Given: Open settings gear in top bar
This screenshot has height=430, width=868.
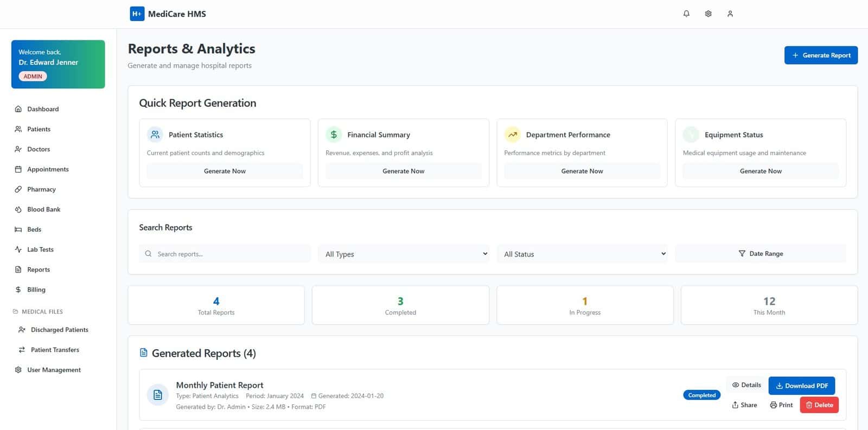Looking at the screenshot, I should coord(708,14).
